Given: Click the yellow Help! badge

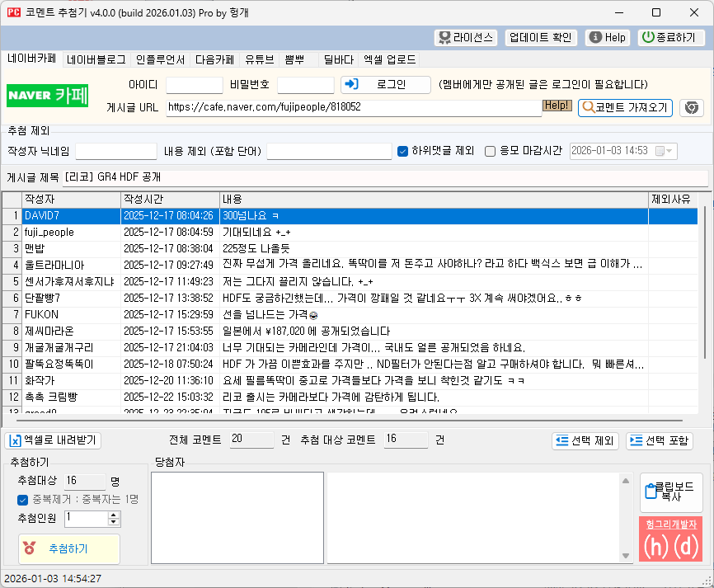Looking at the screenshot, I should tap(557, 106).
